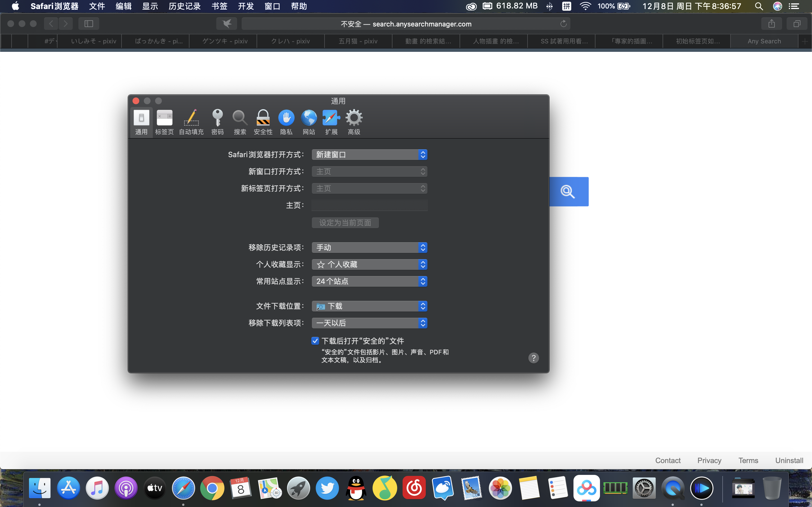Click the Uninstall link in footer
Screen dimensions: 812x507
coord(789,461)
